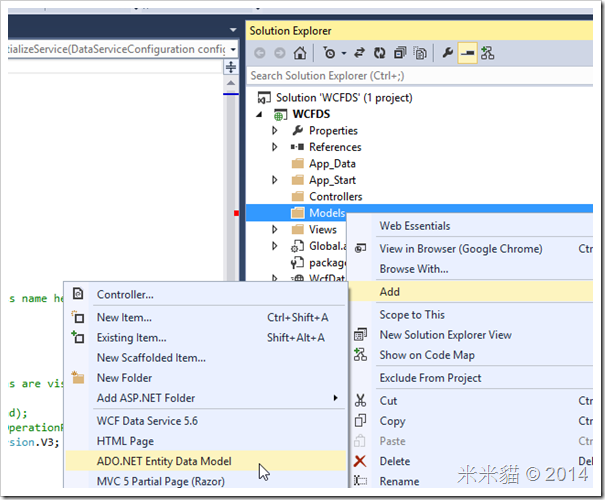The width and height of the screenshot is (605, 500).
Task: Open Web Essentials context menu entry
Action: 415,226
